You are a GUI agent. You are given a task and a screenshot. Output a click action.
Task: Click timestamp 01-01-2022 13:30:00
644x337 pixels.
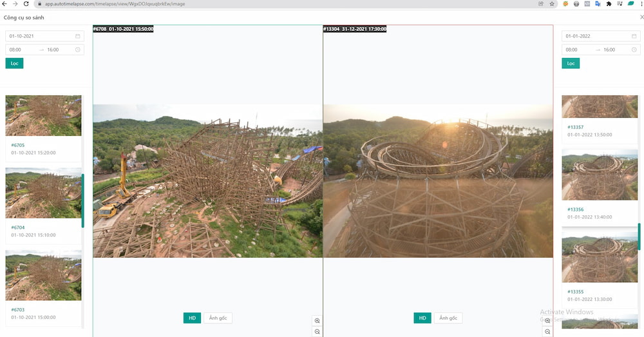(x=590, y=299)
